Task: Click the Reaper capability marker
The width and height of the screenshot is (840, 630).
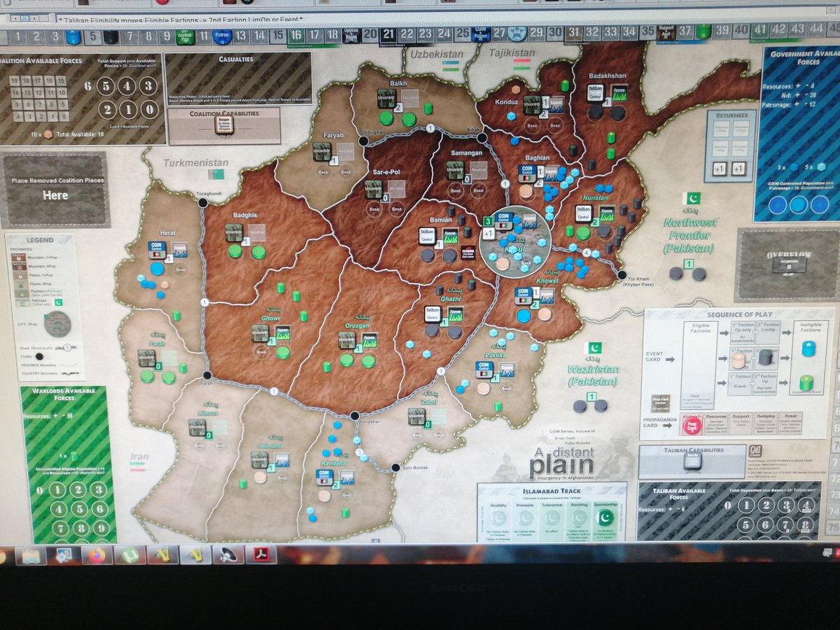Action: (x=224, y=126)
